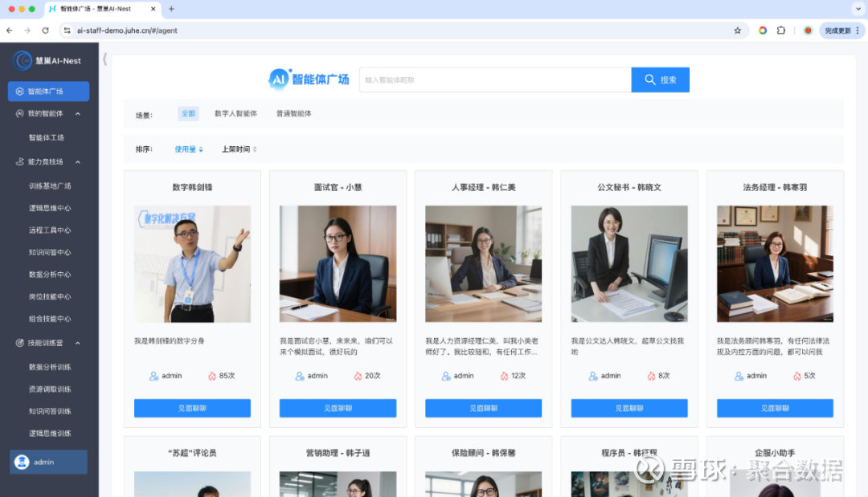The height and width of the screenshot is (497, 868).
Task: Select the 普通智能体 scene filter
Action: pos(294,113)
